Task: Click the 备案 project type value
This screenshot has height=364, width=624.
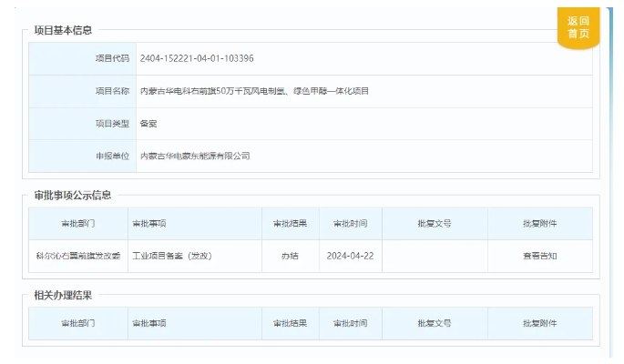Action: point(148,123)
